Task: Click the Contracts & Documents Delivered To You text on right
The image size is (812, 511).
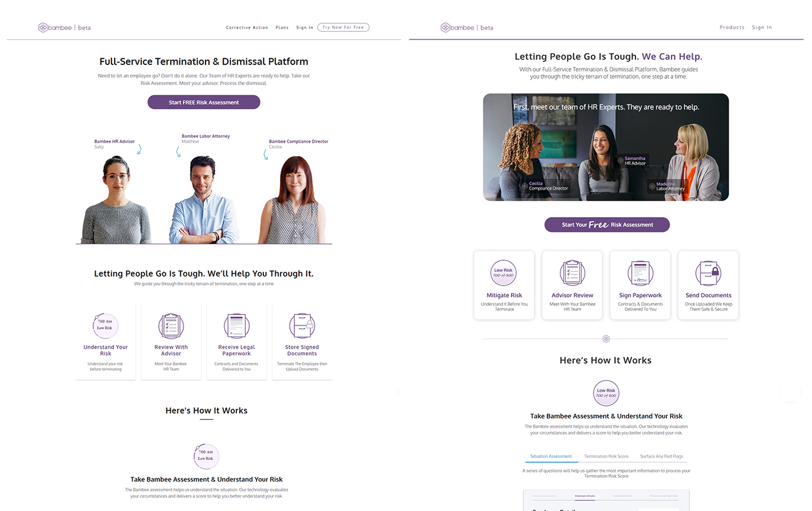Action: click(x=641, y=306)
